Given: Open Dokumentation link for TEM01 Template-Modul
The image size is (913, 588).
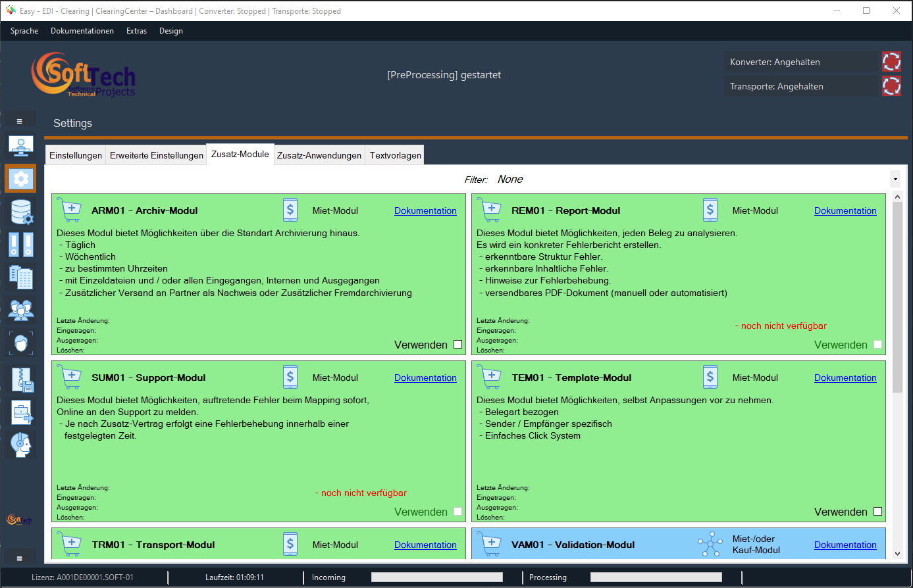Looking at the screenshot, I should [845, 378].
